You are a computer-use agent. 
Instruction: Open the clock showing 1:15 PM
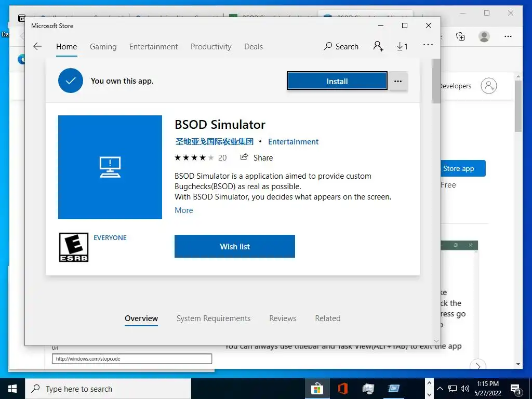(487, 389)
